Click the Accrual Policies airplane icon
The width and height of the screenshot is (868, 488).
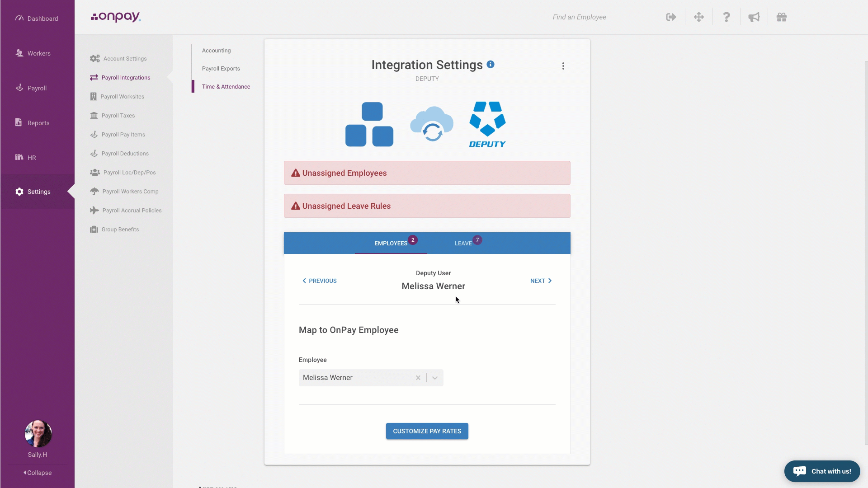(94, 211)
